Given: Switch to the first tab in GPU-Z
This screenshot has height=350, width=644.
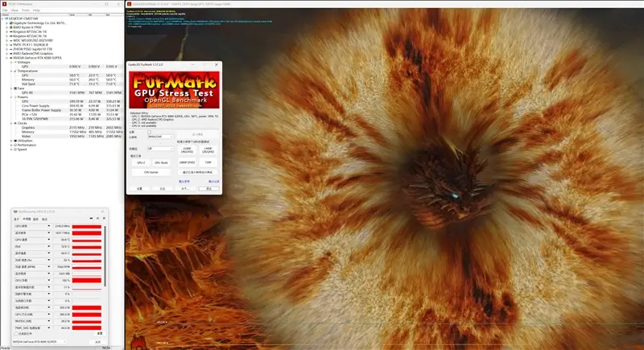Looking at the screenshot, I should coord(16,219).
